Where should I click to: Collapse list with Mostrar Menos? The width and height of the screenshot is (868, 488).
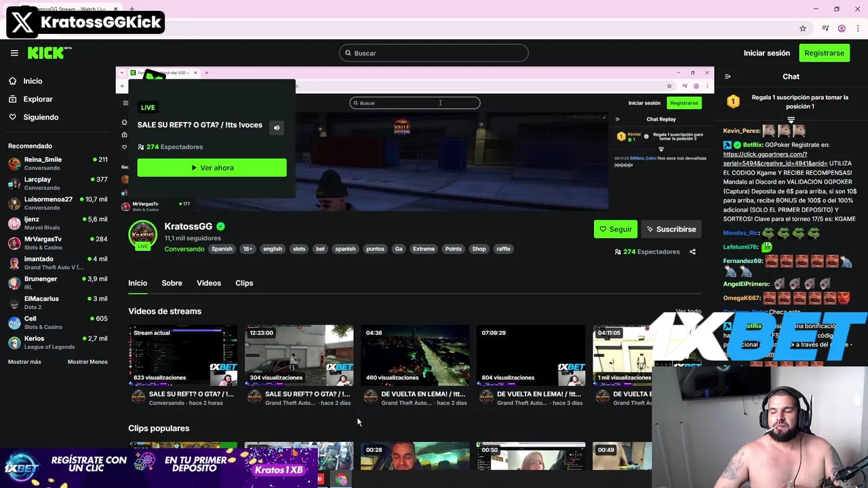pos(87,362)
